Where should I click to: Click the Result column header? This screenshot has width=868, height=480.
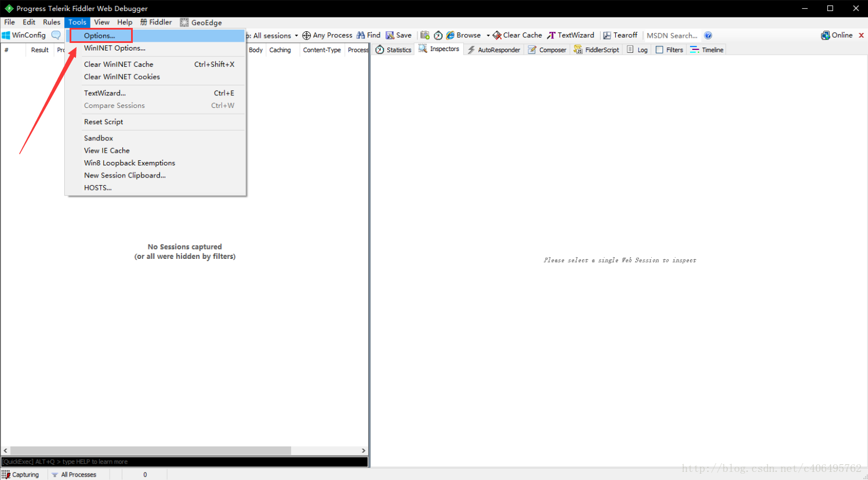pos(40,50)
